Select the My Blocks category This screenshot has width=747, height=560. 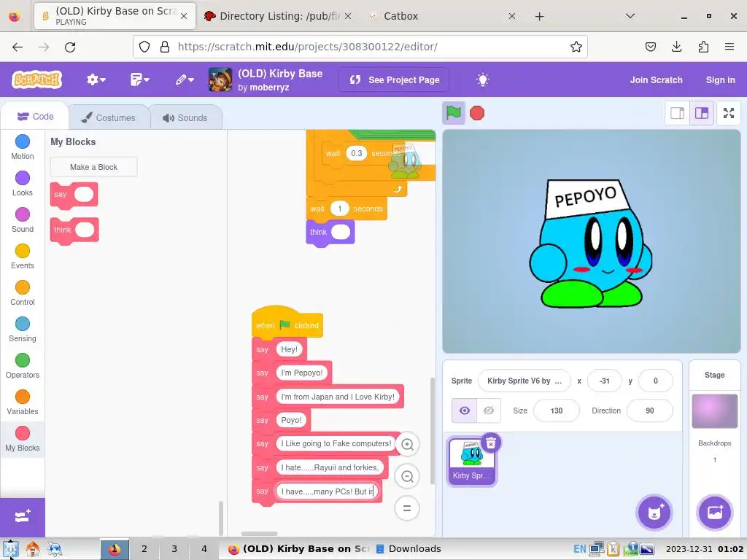(23, 439)
